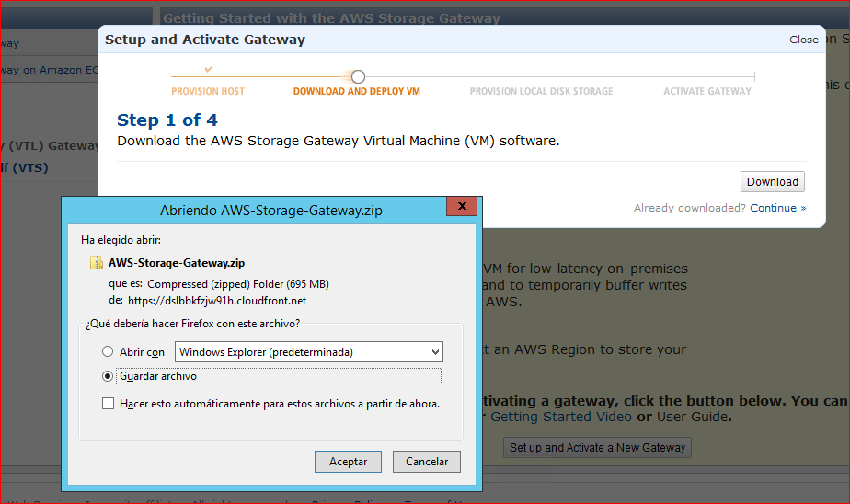Check 'Hacer esto automáticamente' checkbox
The width and height of the screenshot is (850, 504).
pyautogui.click(x=108, y=403)
